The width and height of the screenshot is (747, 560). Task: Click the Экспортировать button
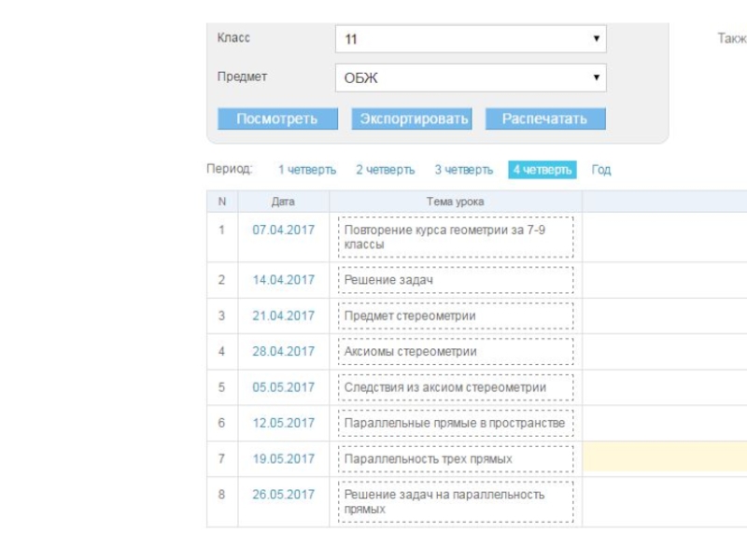(411, 119)
